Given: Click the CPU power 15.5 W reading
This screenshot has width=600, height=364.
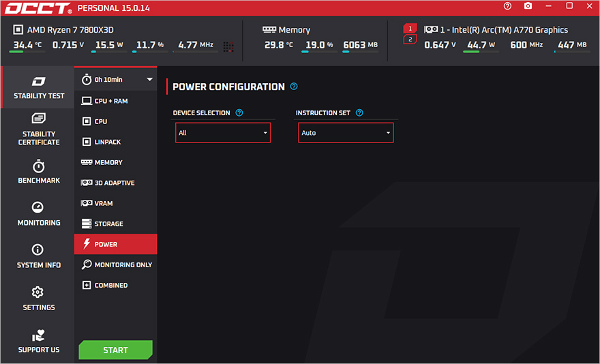Looking at the screenshot, I should [x=109, y=45].
